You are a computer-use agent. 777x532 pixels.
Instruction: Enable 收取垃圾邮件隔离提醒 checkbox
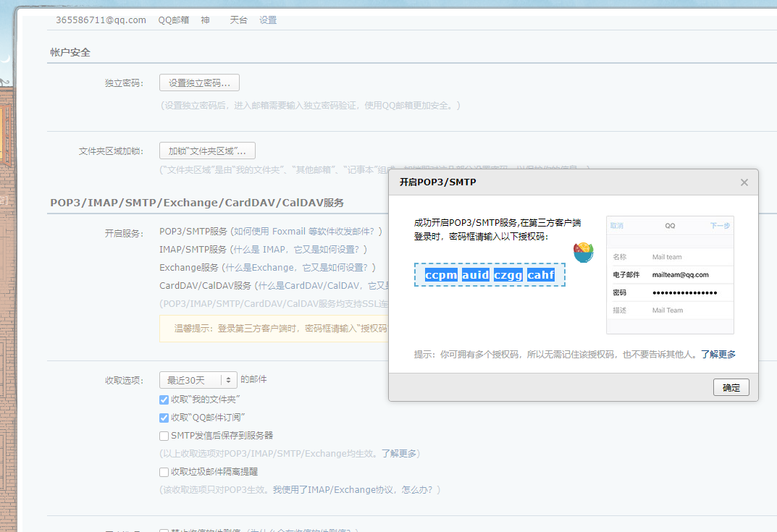click(164, 472)
